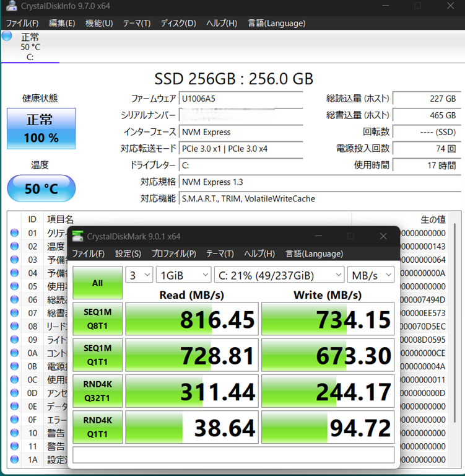
Task: Select the 正常 50 °C C: drive tab
Action: 30,46
